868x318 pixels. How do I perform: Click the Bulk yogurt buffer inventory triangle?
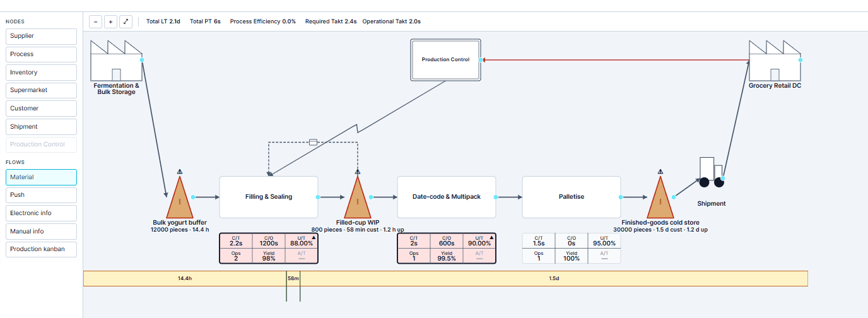point(180,197)
